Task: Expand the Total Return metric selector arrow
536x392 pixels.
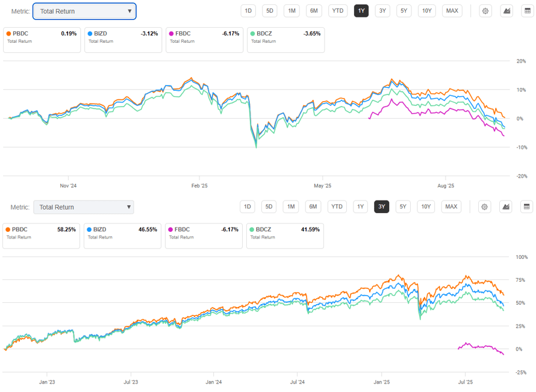Action: click(129, 11)
